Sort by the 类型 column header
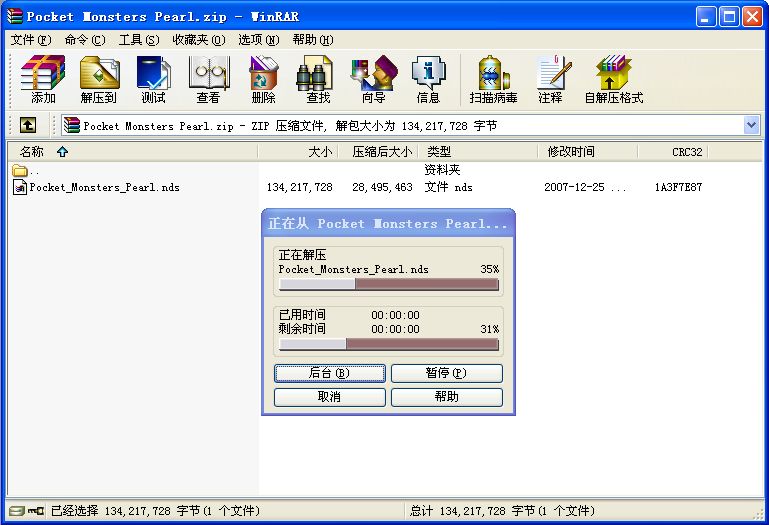The width and height of the screenshot is (769, 525). tap(478, 152)
